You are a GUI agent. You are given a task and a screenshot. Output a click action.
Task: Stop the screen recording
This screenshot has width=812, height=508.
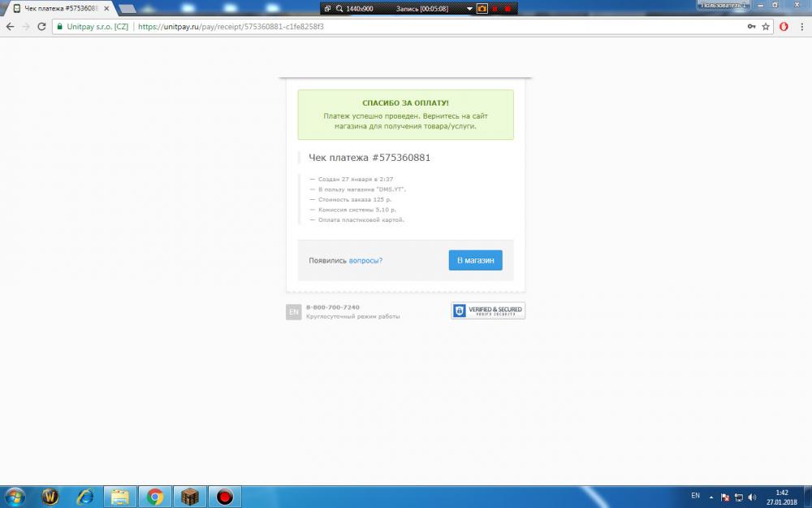click(508, 8)
